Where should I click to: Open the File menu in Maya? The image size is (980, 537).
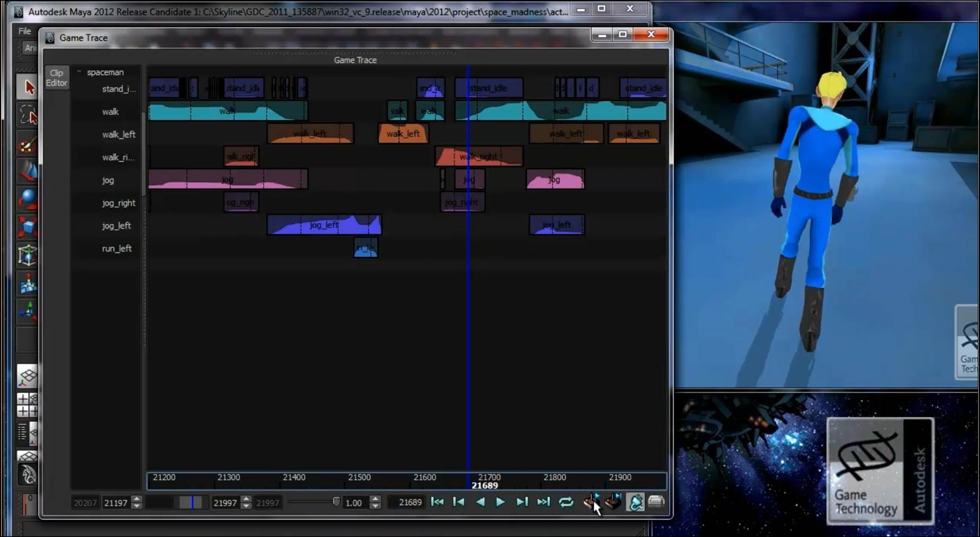[x=25, y=31]
